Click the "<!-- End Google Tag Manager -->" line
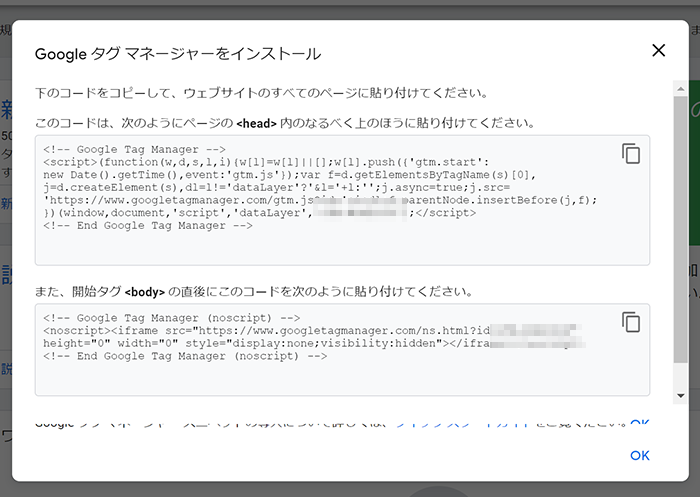The width and height of the screenshot is (700, 497). click(148, 226)
